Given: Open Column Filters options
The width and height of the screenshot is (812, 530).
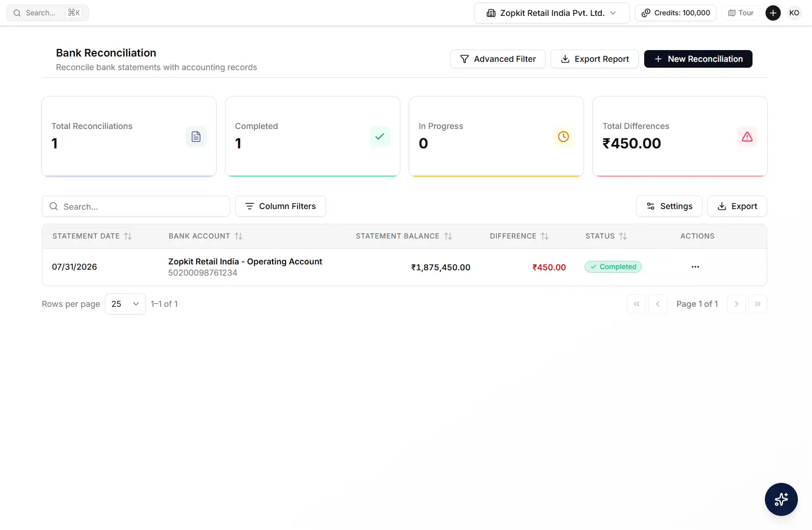Looking at the screenshot, I should click(280, 206).
